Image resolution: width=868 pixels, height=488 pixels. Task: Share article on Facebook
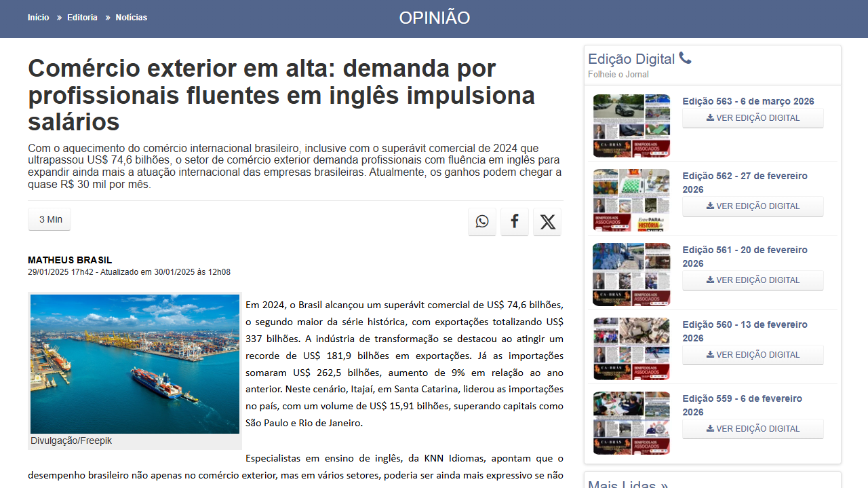click(x=515, y=222)
